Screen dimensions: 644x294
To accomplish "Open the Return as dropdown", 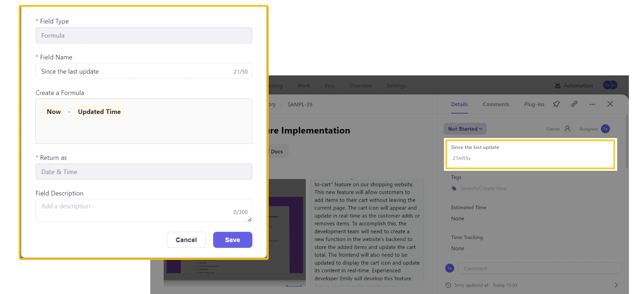I will click(x=144, y=172).
